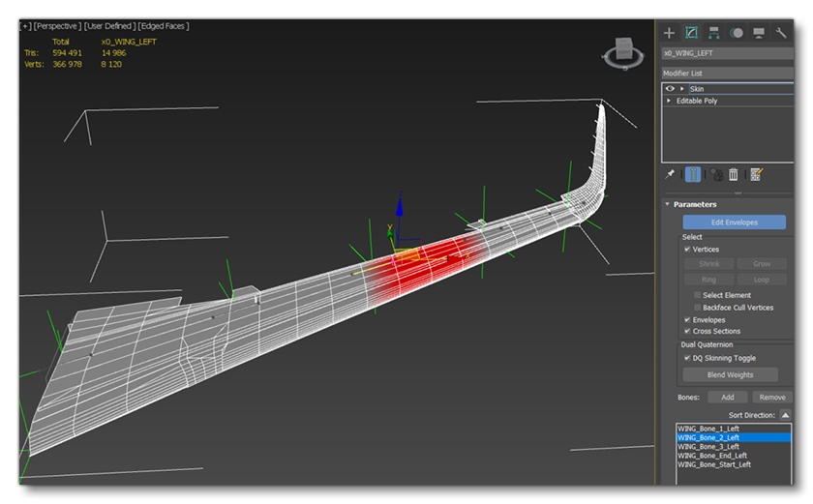
Task: Enable the Backface Cull Vertices checkbox
Action: (x=697, y=308)
